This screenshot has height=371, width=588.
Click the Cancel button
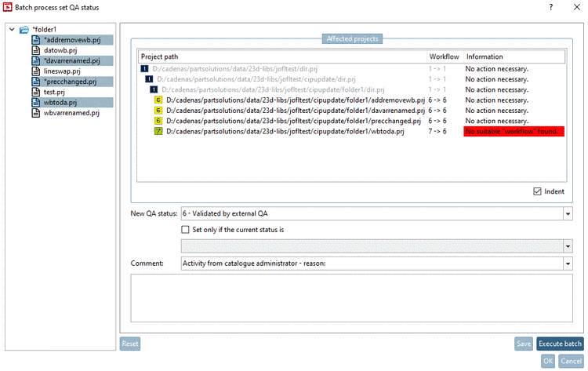click(571, 361)
